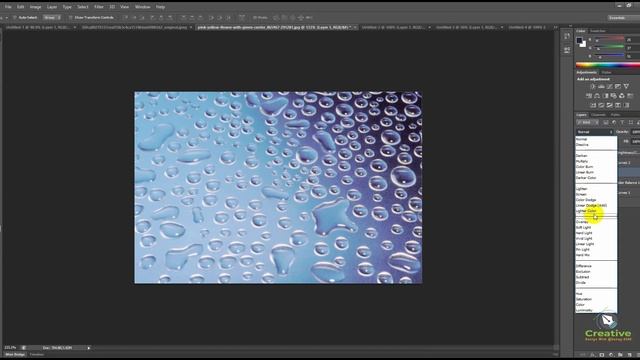640x360 pixels.
Task: Choose Color Burn blend mode
Action: [596, 167]
